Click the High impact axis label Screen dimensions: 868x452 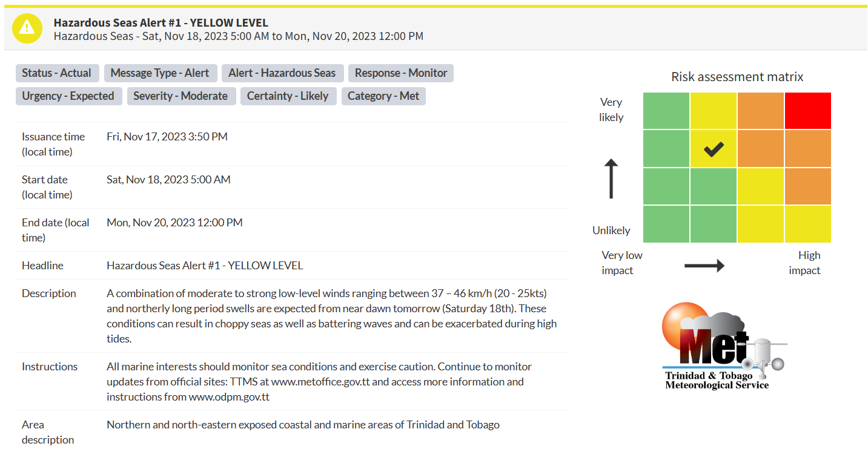tap(804, 263)
